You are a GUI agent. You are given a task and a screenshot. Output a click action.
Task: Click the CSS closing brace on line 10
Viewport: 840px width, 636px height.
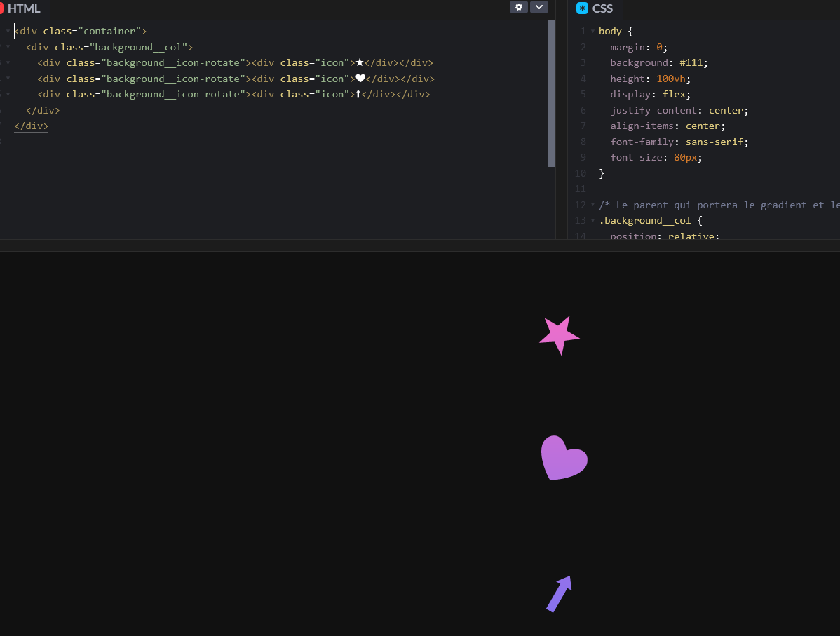coord(602,173)
